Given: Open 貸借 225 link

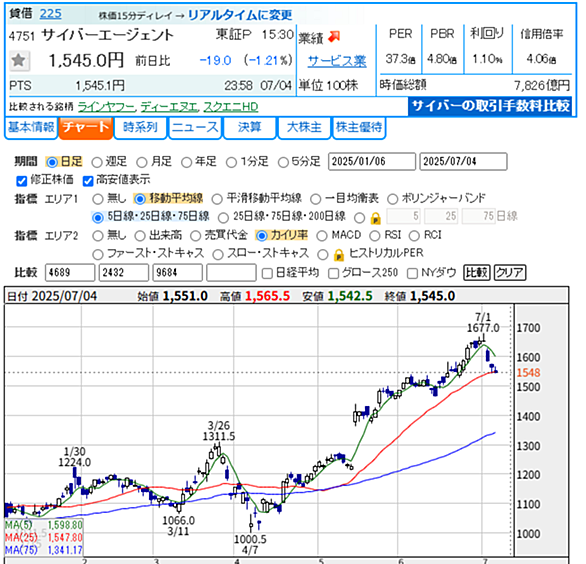Looking at the screenshot, I should pos(51,14).
